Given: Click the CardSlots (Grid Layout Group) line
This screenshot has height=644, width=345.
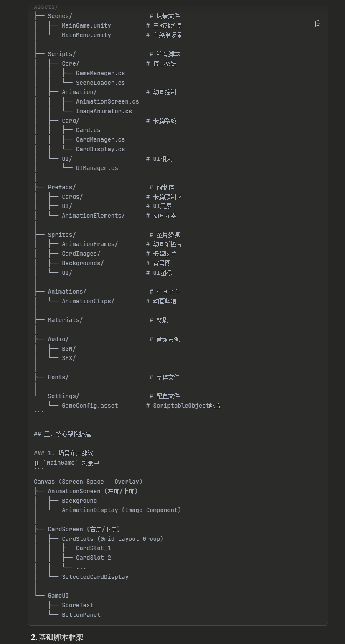Looking at the screenshot, I should (112, 539).
